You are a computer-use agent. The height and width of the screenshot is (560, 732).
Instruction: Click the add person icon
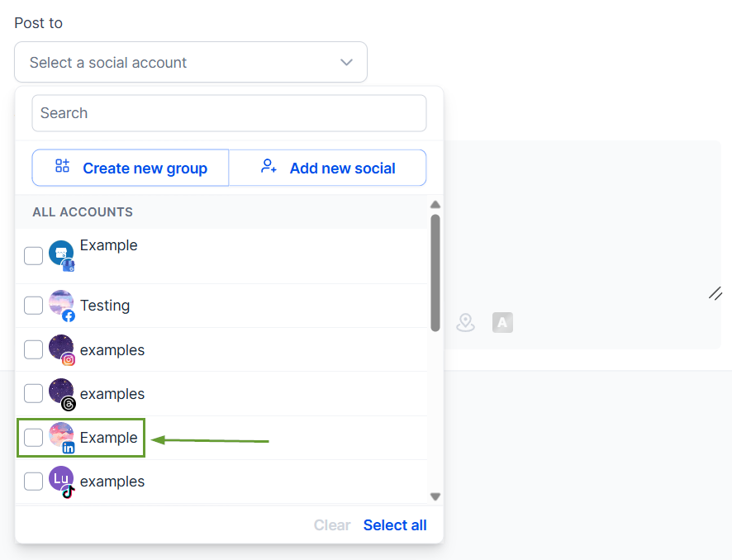pos(269,166)
